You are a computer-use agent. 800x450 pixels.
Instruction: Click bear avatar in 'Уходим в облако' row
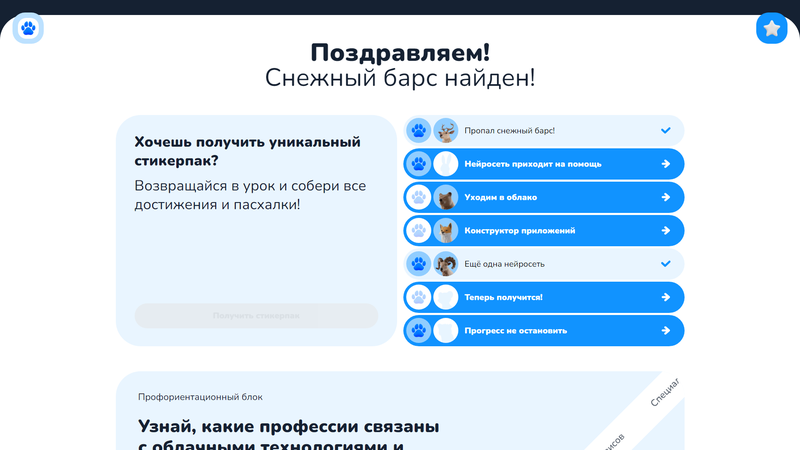click(x=446, y=197)
